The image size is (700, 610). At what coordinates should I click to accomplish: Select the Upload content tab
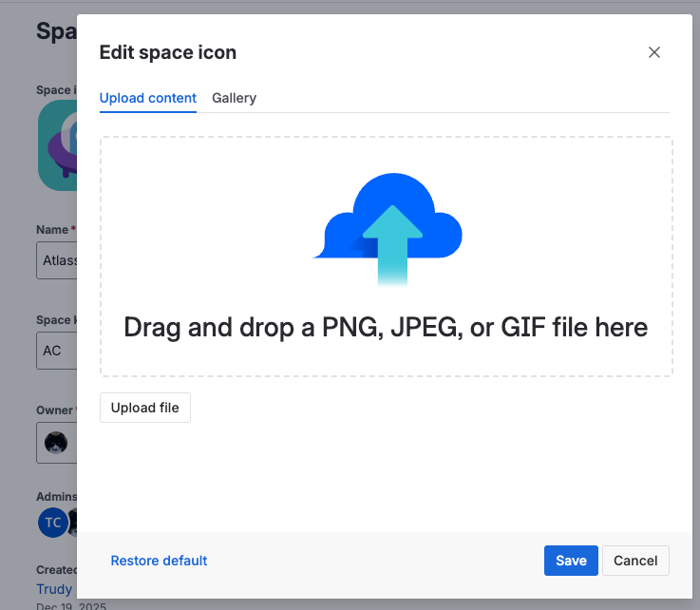148,98
